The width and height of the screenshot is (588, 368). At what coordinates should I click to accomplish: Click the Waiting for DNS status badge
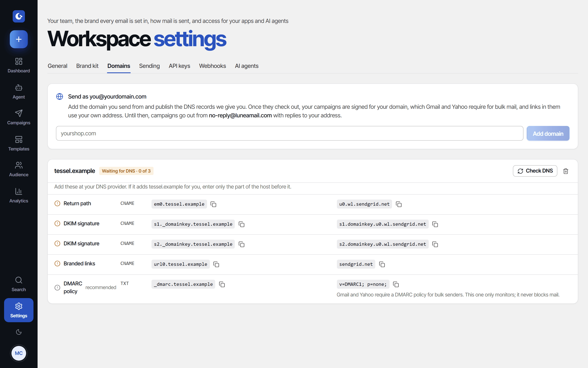(126, 171)
